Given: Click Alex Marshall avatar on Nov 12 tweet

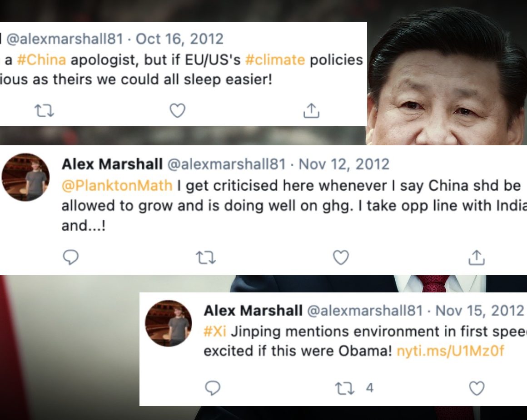Looking at the screenshot, I should click(x=25, y=177).
